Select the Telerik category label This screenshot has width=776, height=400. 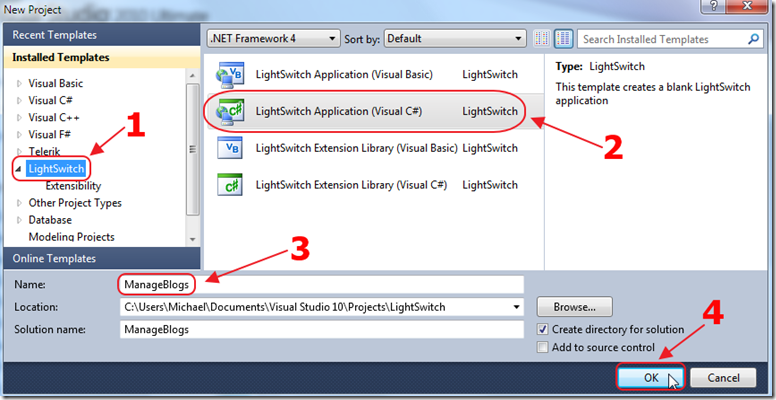pyautogui.click(x=45, y=151)
